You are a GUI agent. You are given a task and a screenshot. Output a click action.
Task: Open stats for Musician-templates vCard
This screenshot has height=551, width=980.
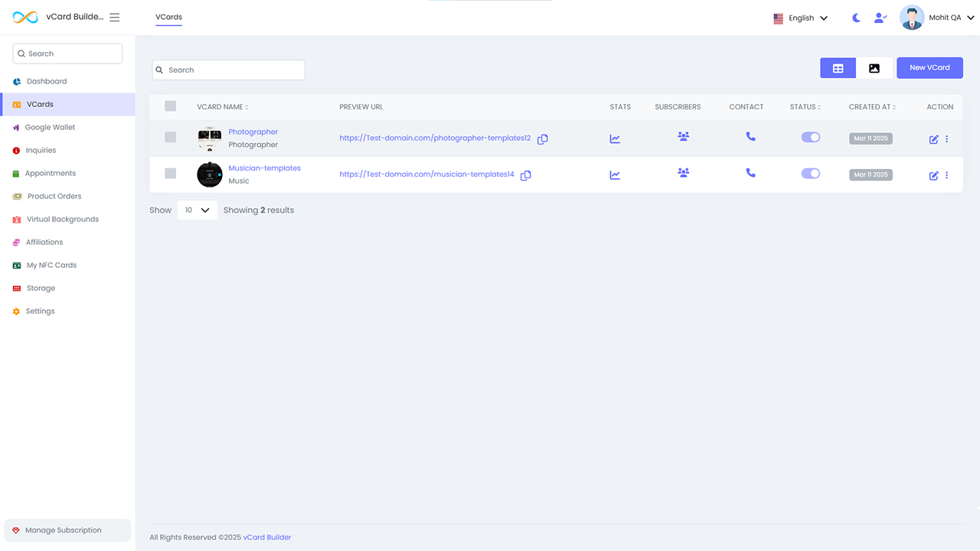(x=615, y=174)
